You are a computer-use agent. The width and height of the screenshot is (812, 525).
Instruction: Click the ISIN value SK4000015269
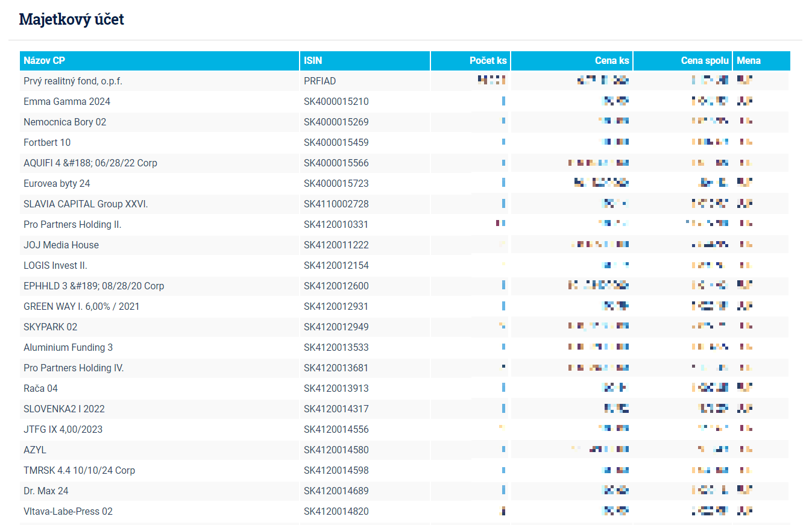[x=336, y=122]
